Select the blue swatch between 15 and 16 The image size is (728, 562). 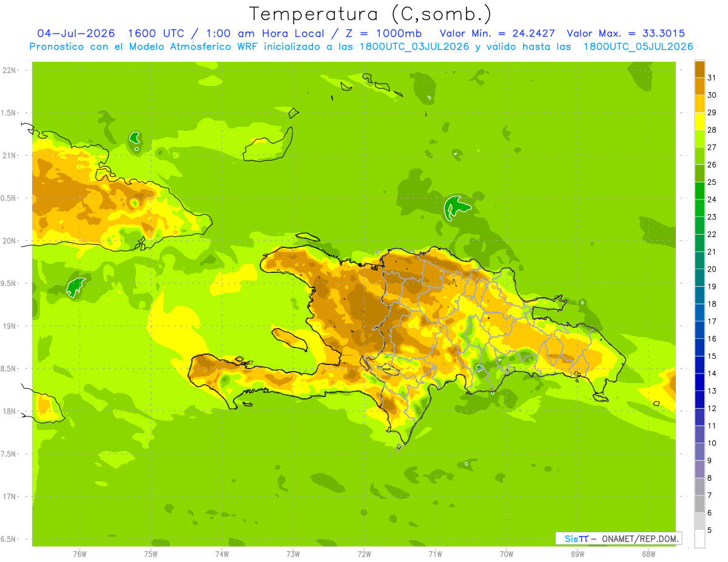(x=699, y=347)
